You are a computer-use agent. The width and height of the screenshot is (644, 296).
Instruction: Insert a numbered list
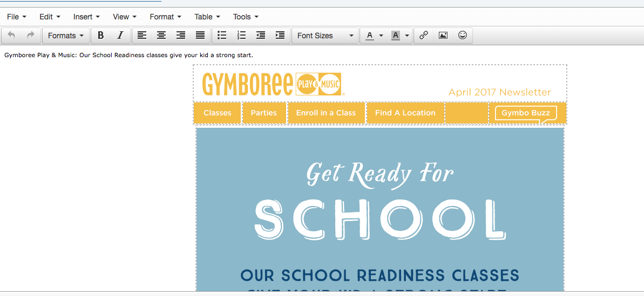click(x=241, y=36)
